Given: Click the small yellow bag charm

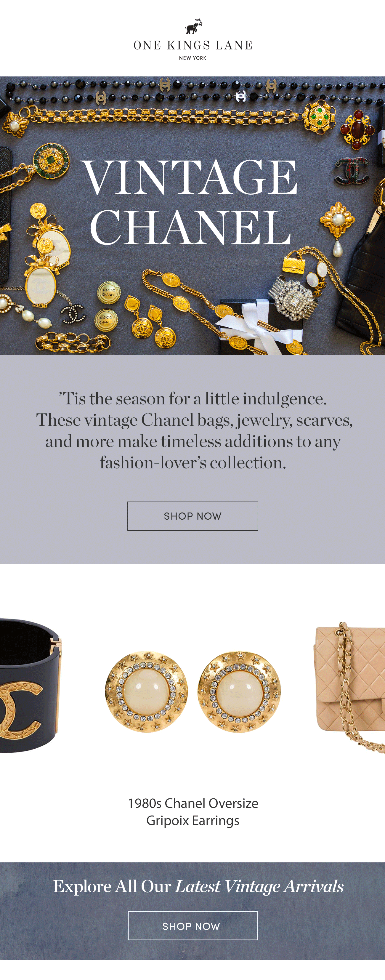Looking at the screenshot, I should coord(294,262).
